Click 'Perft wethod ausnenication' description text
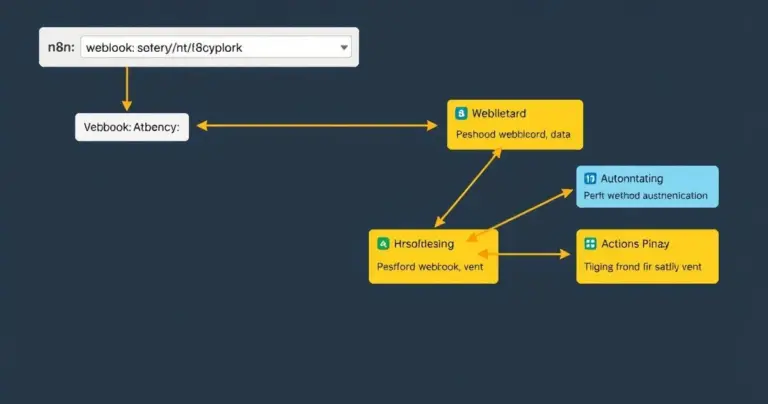The height and width of the screenshot is (404, 768). 645,195
